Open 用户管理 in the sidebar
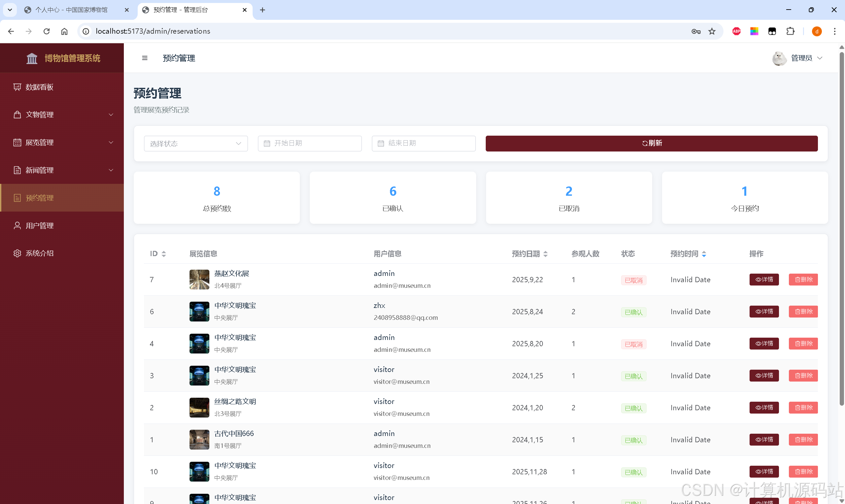Viewport: 845px width, 504px height. [39, 225]
